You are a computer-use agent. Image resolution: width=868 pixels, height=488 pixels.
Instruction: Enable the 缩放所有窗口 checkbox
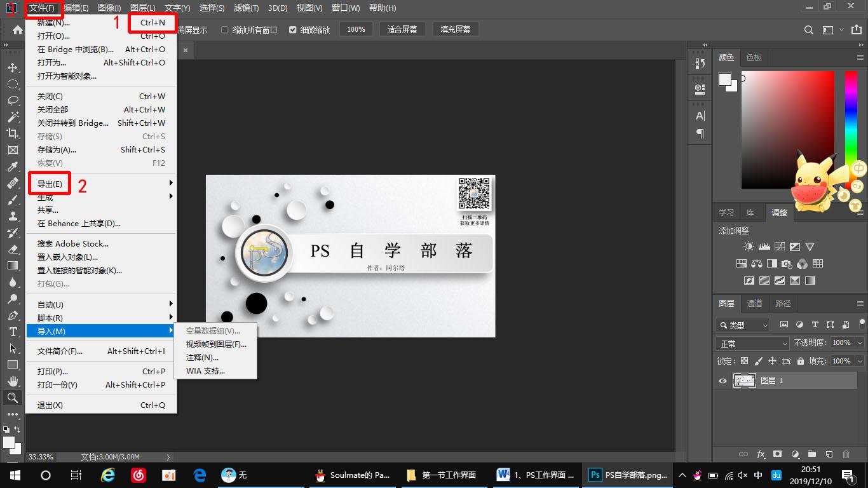(x=224, y=30)
